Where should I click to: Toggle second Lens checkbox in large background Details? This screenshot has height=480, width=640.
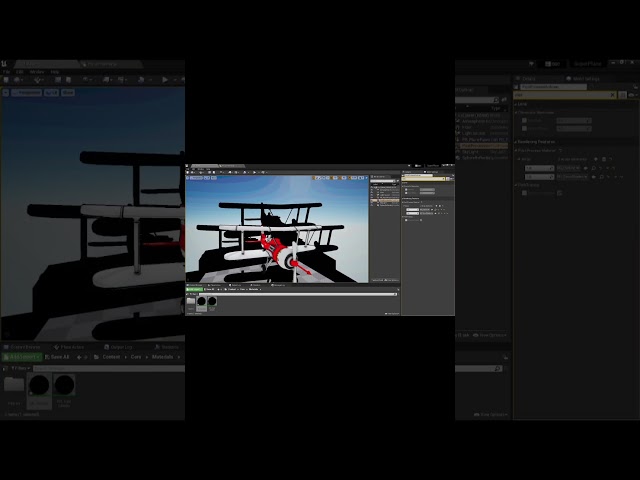(524, 129)
